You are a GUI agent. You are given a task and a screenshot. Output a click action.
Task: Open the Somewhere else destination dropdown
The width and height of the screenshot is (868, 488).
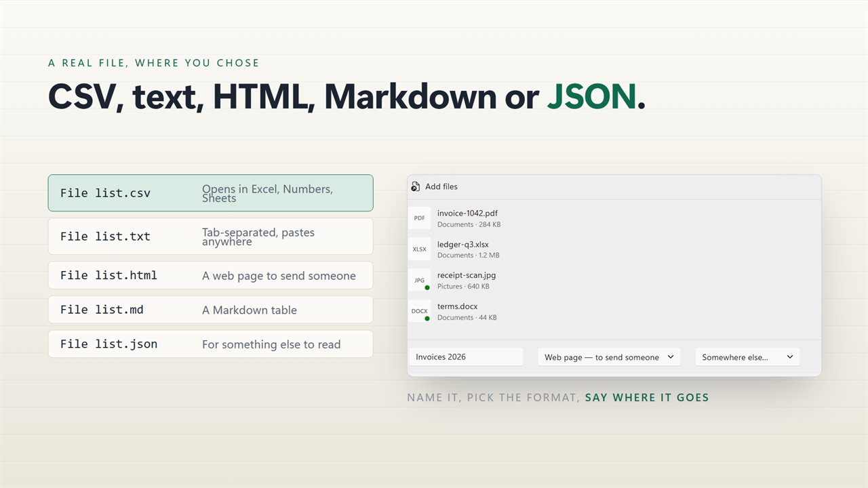(747, 357)
